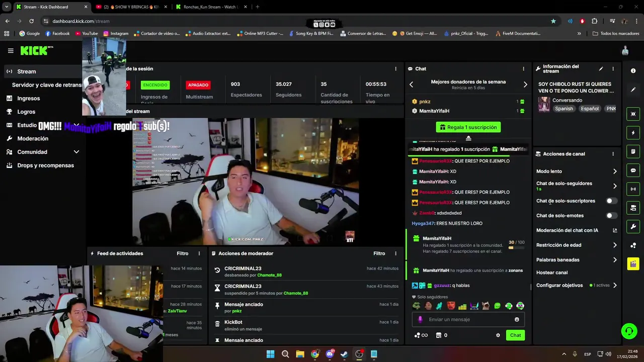Expand Palabras baneadas options
This screenshot has width=644, height=362.
[x=615, y=260]
